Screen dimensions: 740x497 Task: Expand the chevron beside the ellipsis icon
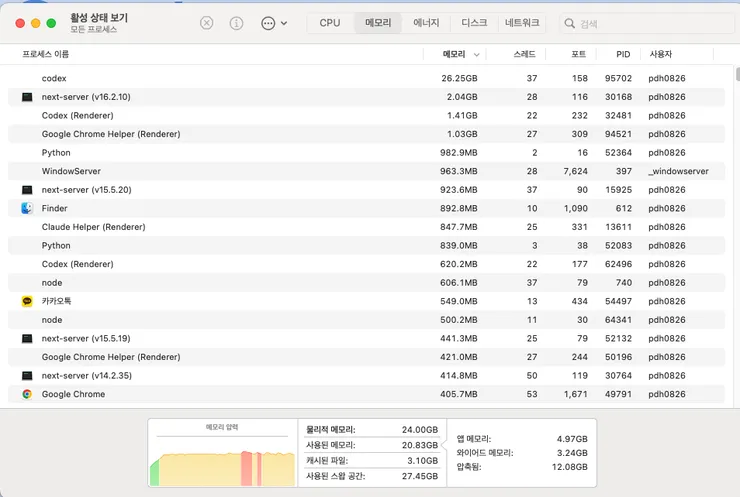pyautogui.click(x=284, y=23)
